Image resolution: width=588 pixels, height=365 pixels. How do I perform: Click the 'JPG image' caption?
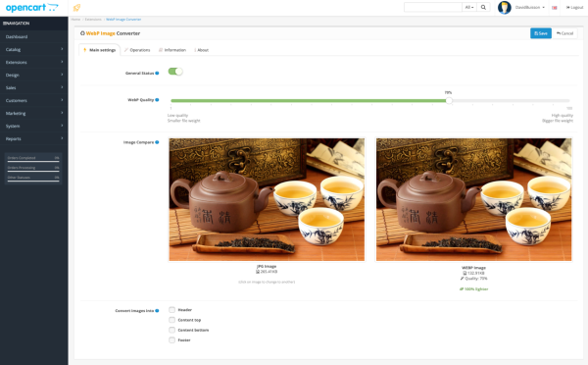267,266
